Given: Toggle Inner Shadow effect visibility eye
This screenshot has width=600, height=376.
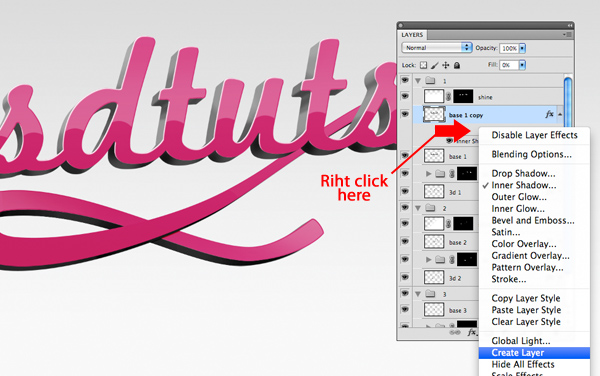Looking at the screenshot, I should (450, 141).
